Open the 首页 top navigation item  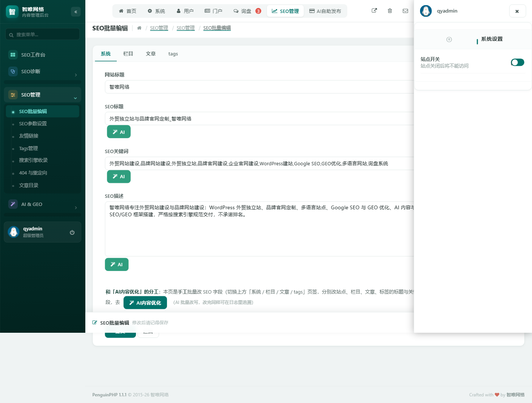tap(127, 11)
